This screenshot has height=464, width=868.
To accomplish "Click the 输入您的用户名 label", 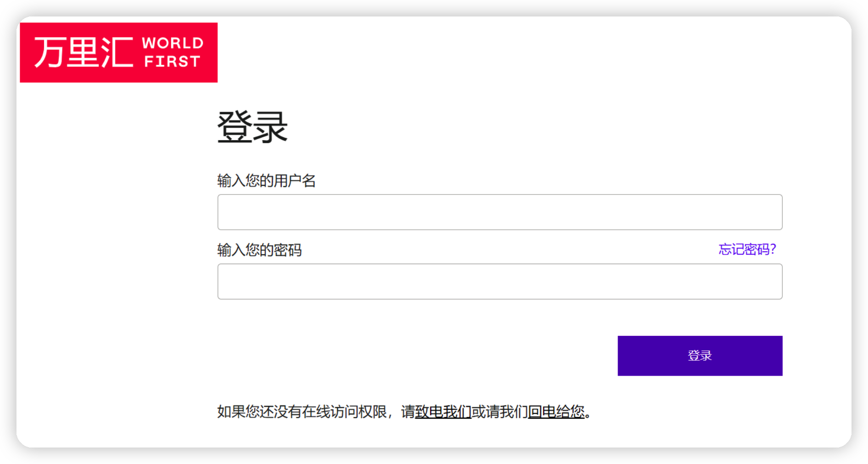I will point(266,181).
